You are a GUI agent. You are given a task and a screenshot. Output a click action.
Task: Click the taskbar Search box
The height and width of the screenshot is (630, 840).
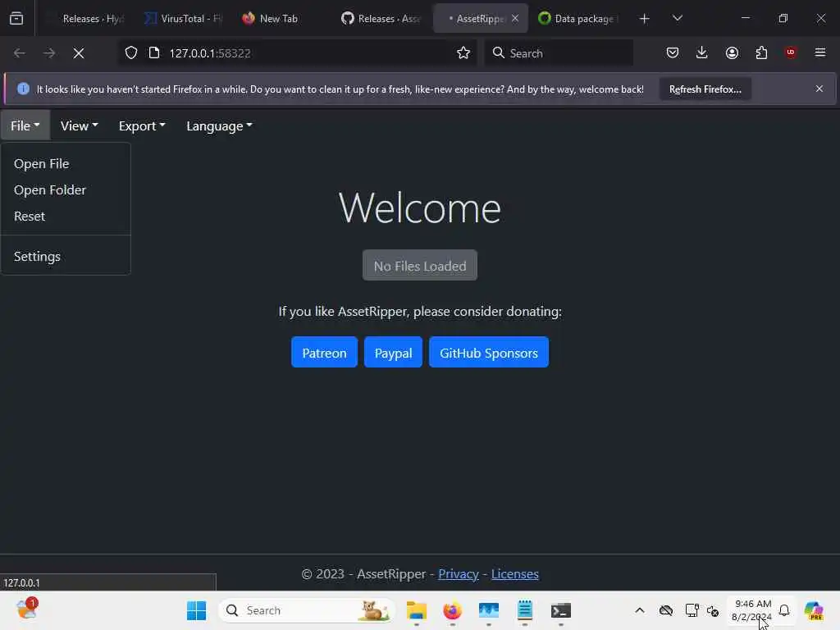point(307,610)
